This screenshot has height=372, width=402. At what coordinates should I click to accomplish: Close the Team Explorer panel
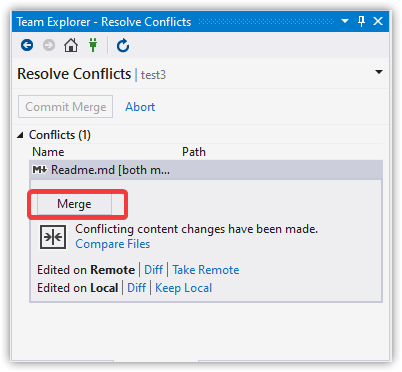coord(378,21)
